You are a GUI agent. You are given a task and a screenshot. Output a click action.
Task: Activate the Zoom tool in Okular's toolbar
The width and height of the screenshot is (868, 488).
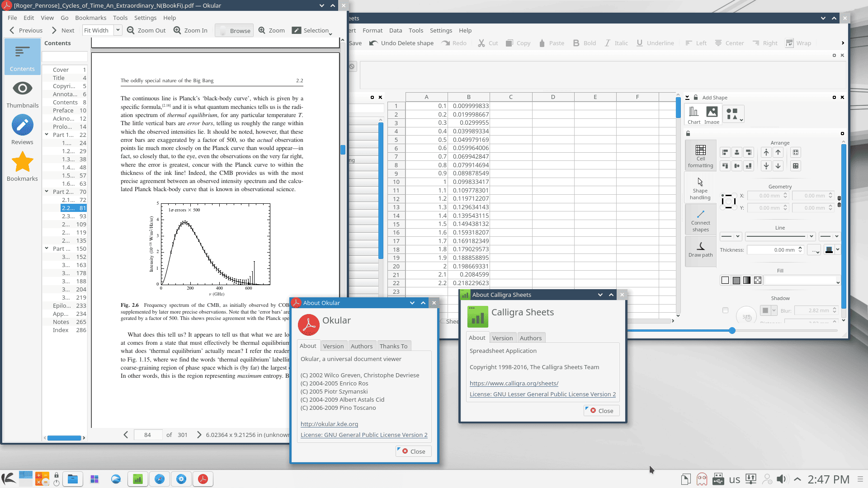click(x=271, y=30)
